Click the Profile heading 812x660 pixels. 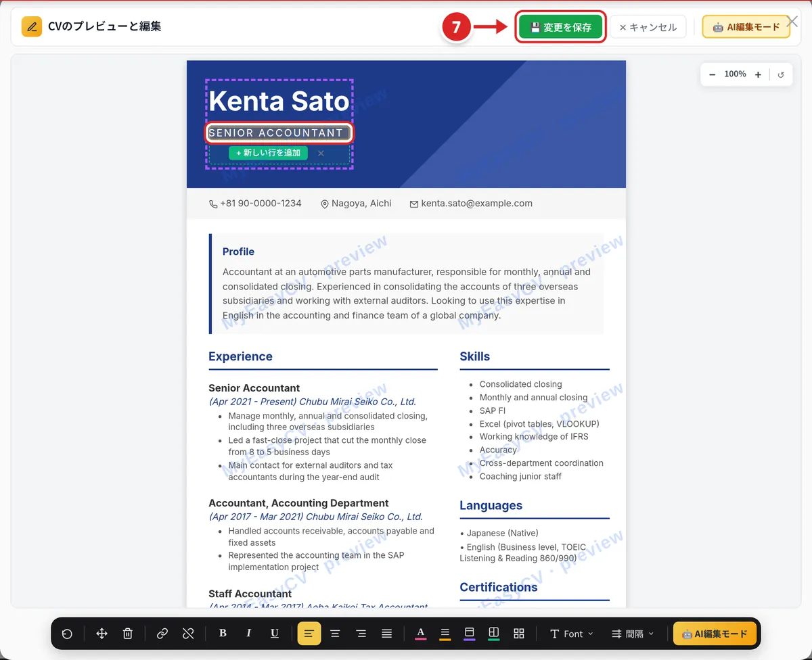(238, 252)
